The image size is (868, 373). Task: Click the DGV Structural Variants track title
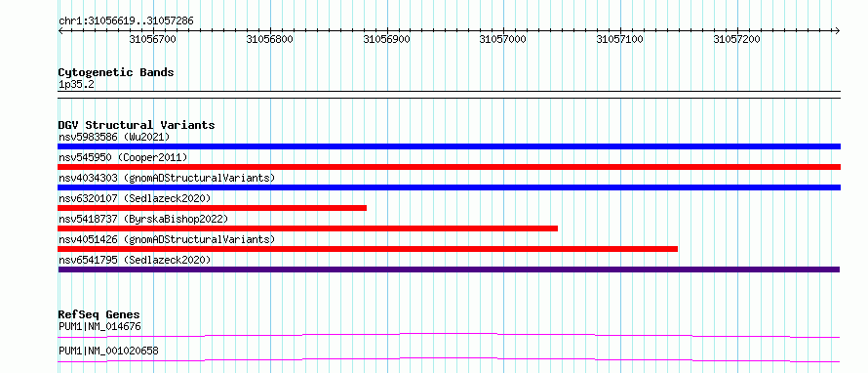click(x=137, y=125)
